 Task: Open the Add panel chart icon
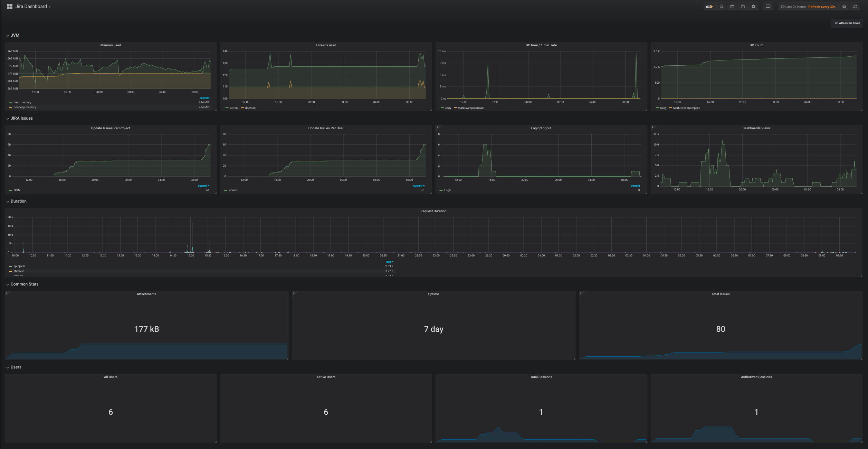[709, 7]
